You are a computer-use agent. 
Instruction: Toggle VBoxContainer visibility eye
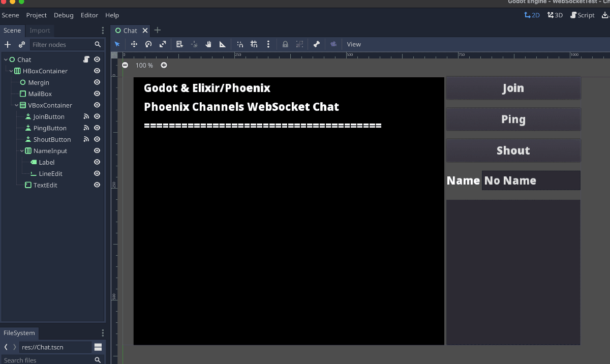[97, 105]
